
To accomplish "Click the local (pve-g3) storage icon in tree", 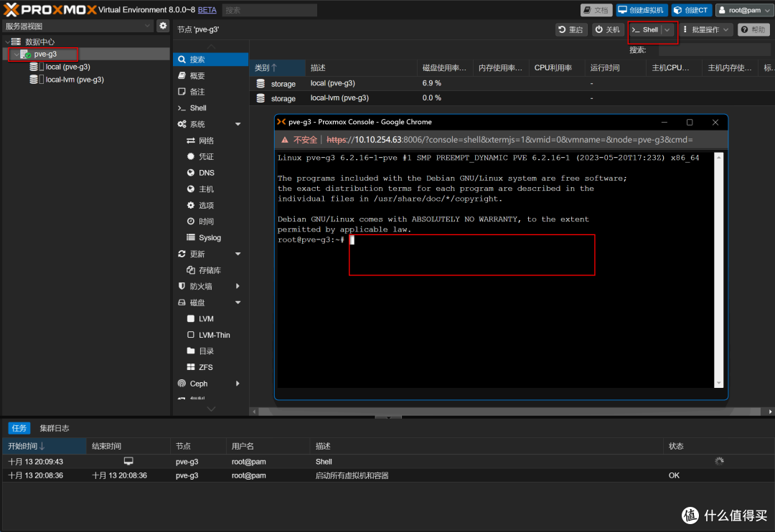I will pyautogui.click(x=34, y=67).
